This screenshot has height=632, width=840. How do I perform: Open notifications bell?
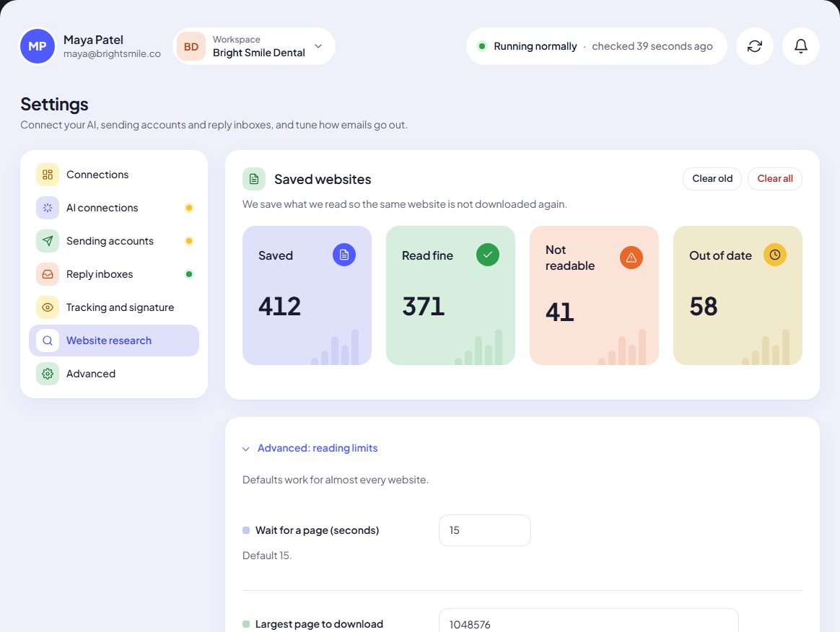[x=801, y=46]
